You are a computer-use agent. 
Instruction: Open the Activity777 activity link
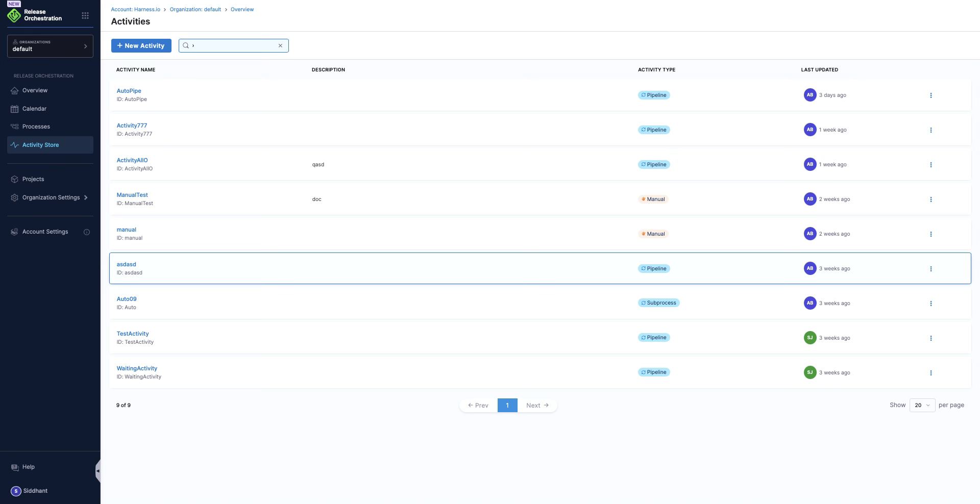pyautogui.click(x=132, y=125)
